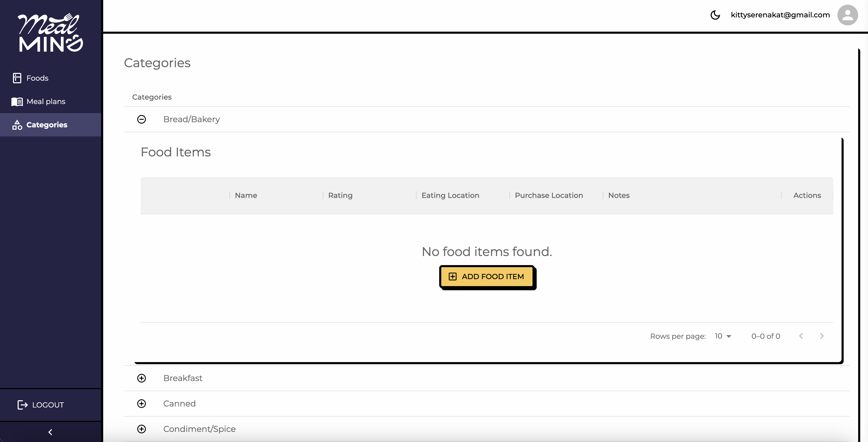Go to previous table page arrow

(801, 336)
